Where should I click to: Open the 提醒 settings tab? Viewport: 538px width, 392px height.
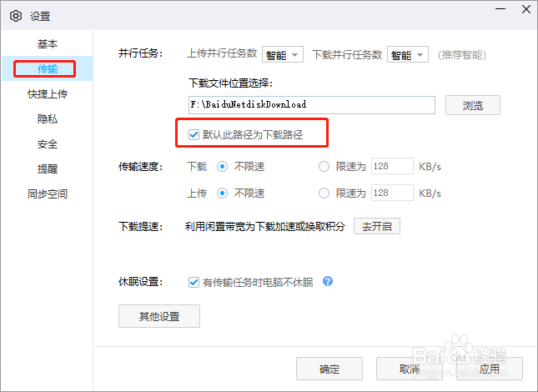pyautogui.click(x=48, y=168)
